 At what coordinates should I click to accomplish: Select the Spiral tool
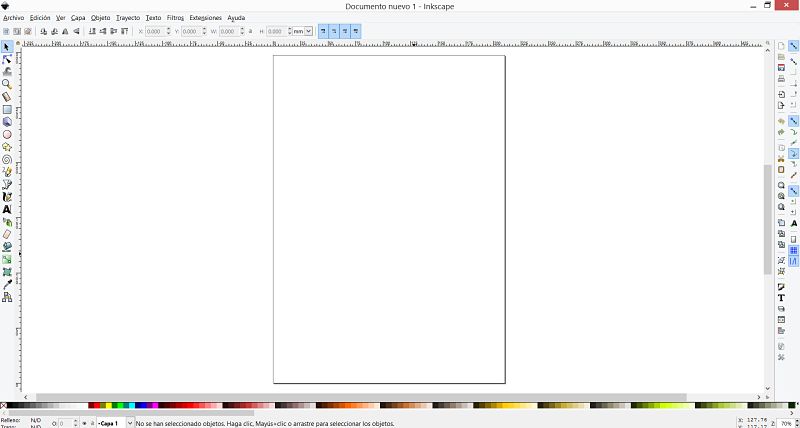pos(7,160)
